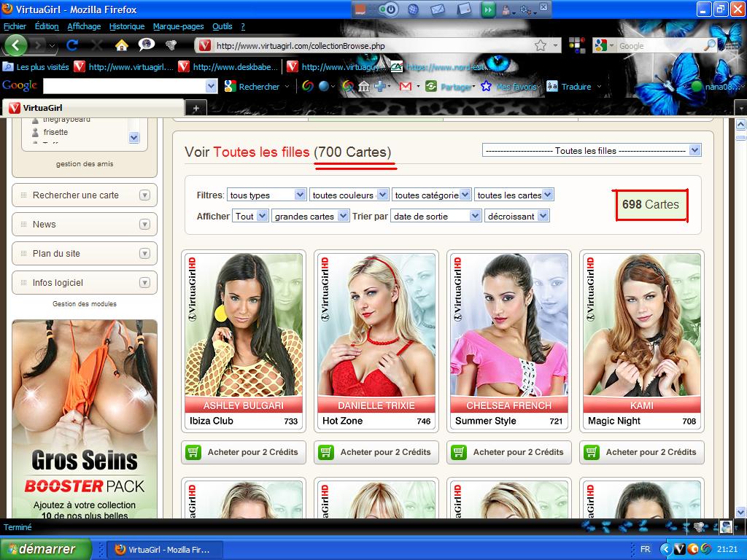Click the magnifier icon in the Google search box
The image size is (747, 560).
pos(709,46)
